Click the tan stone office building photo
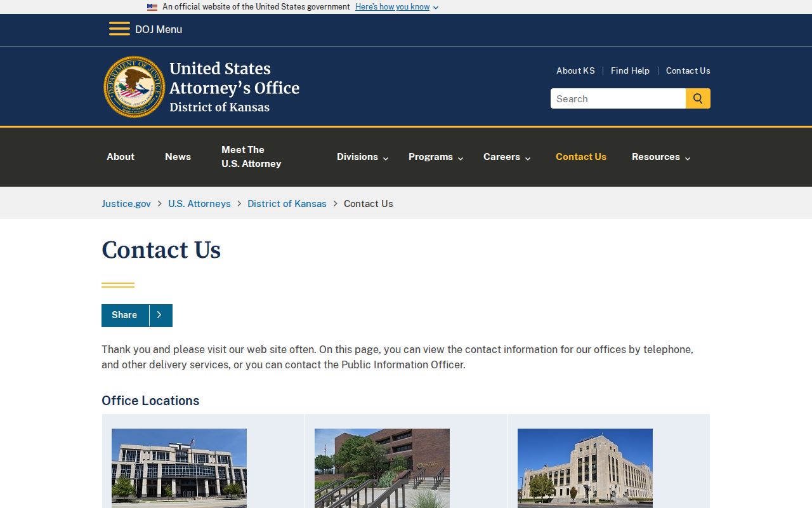 (x=585, y=468)
